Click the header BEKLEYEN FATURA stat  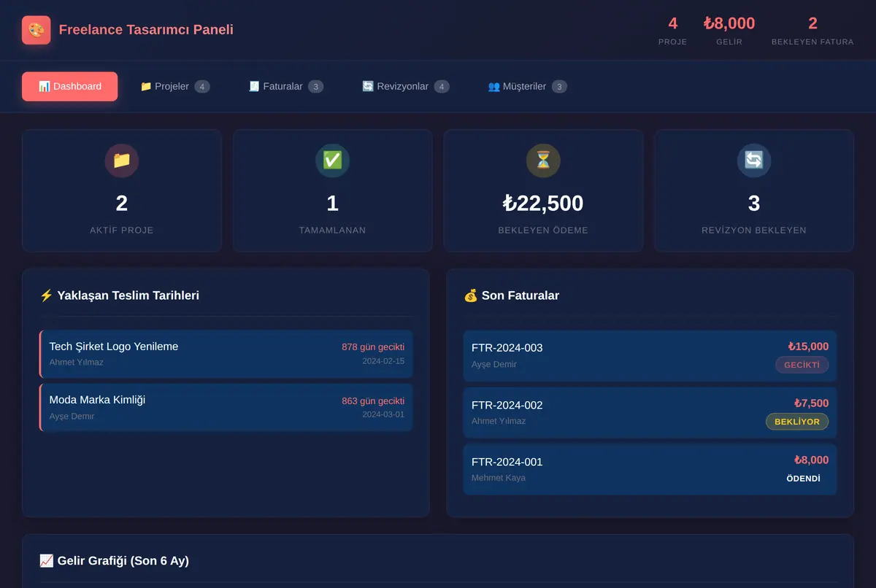coord(812,31)
